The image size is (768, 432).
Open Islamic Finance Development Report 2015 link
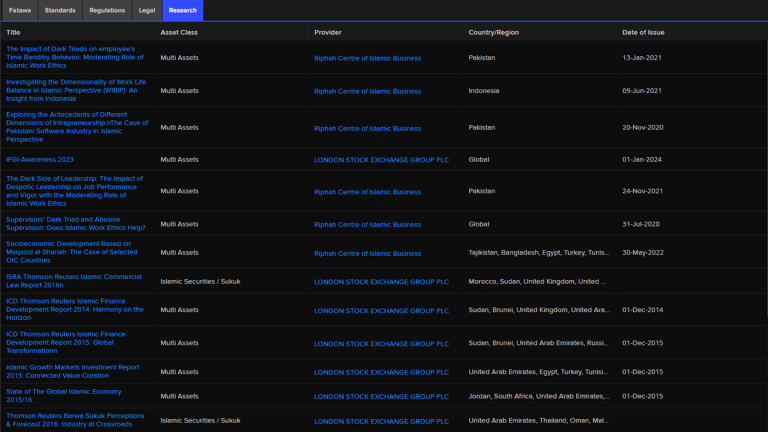pos(66,342)
